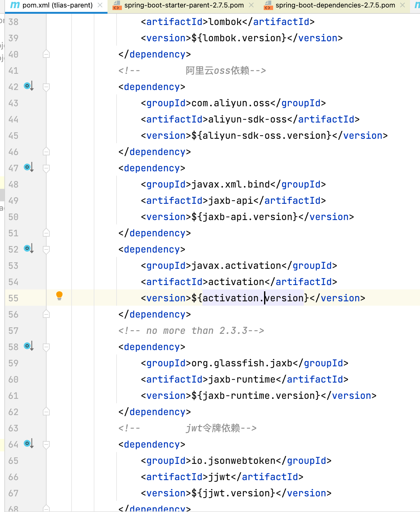Click the ${aliyun-sdk-oss.version} property reference
Screen dimensions: 420x512
262,136
